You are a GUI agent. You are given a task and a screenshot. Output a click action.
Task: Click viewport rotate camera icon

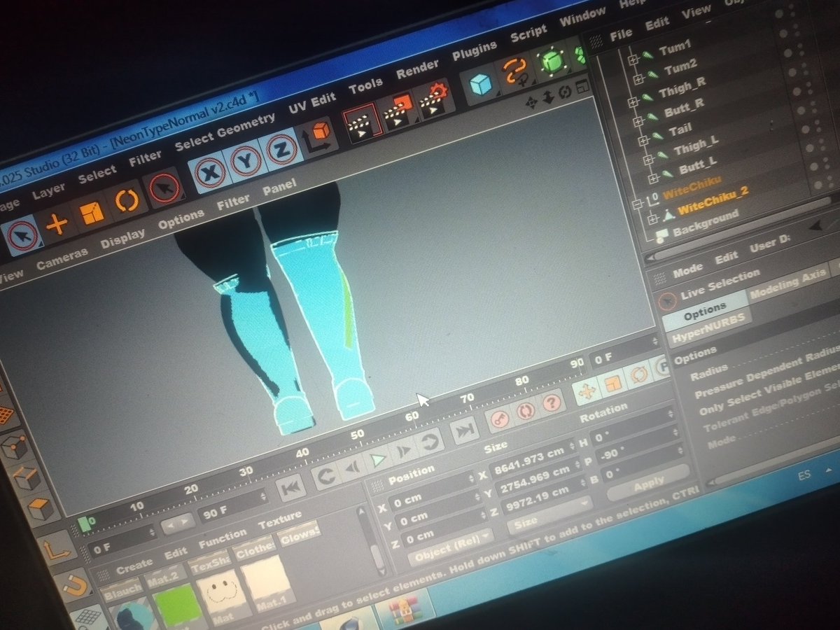tap(564, 92)
